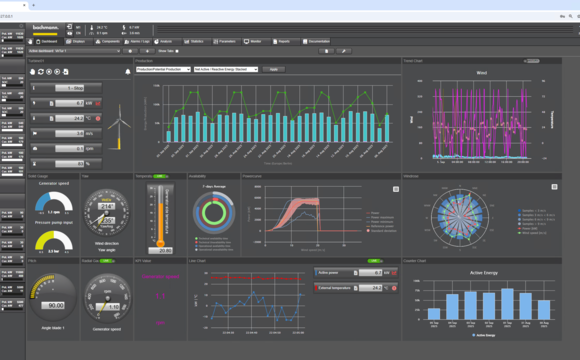Toggle Active Energy legend in Counter Chart
This screenshot has height=360, width=580.
pyautogui.click(x=484, y=335)
